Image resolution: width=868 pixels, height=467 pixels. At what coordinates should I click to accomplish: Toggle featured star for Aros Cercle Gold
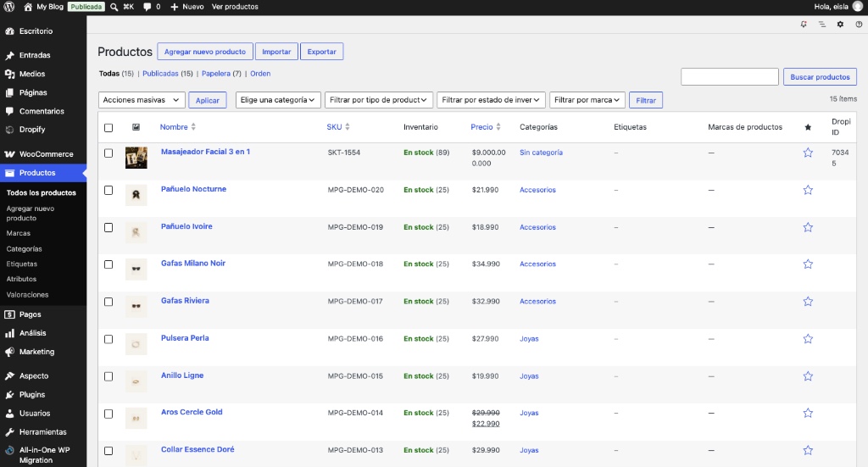808,413
